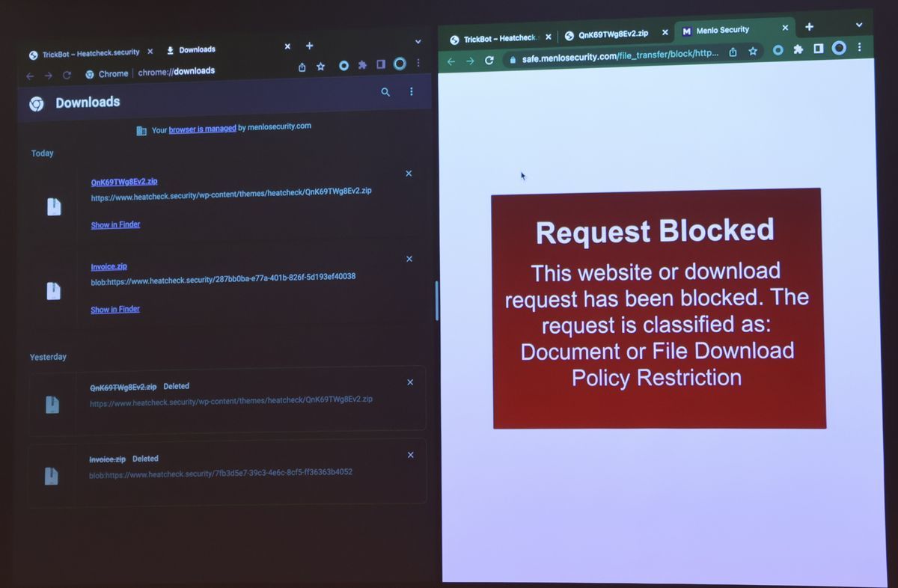Open profile avatar in right window
Screen dimensions: 898x588
(x=840, y=48)
